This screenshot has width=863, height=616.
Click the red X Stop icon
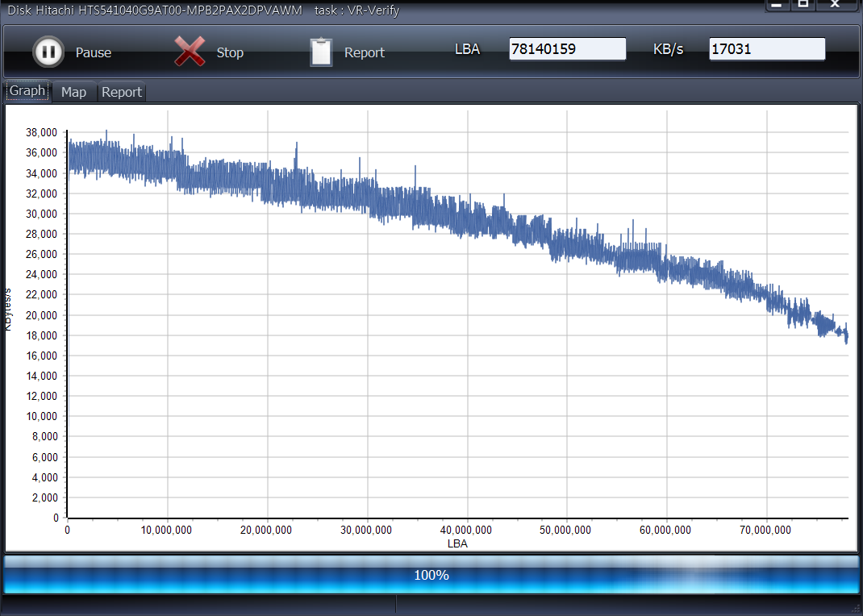coord(190,52)
